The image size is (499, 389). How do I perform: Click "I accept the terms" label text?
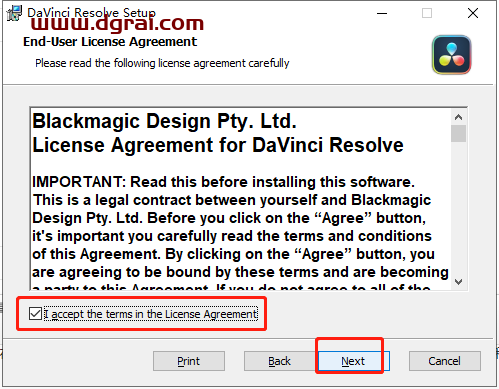pyautogui.click(x=151, y=314)
